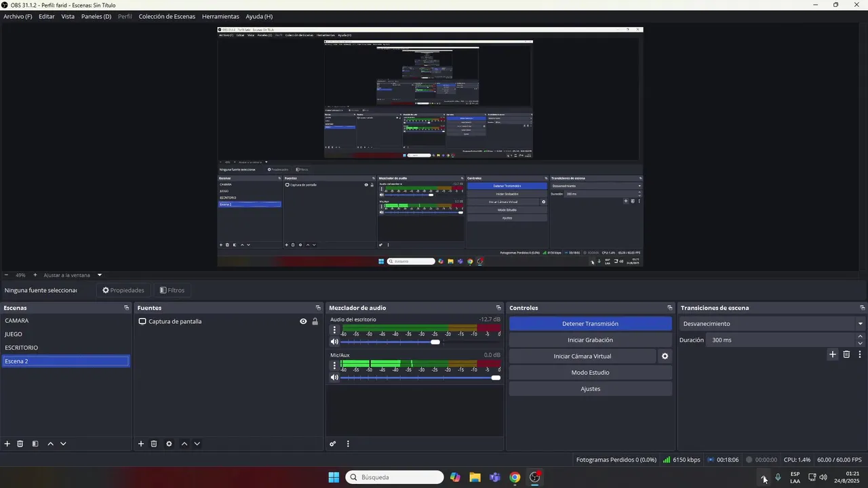Undock the Mezclador de audio panel
The height and width of the screenshot is (488, 868).
498,308
